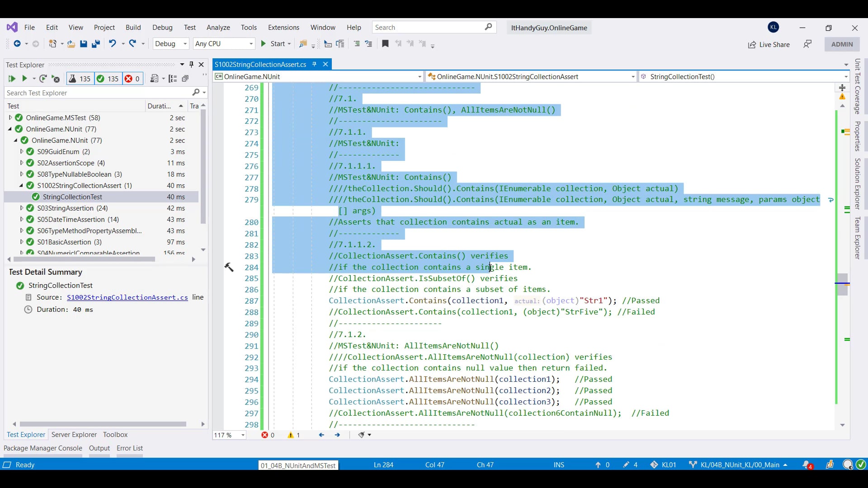Image resolution: width=868 pixels, height=488 pixels.
Task: Toggle the total tests flask filter 135
Action: 80,79
